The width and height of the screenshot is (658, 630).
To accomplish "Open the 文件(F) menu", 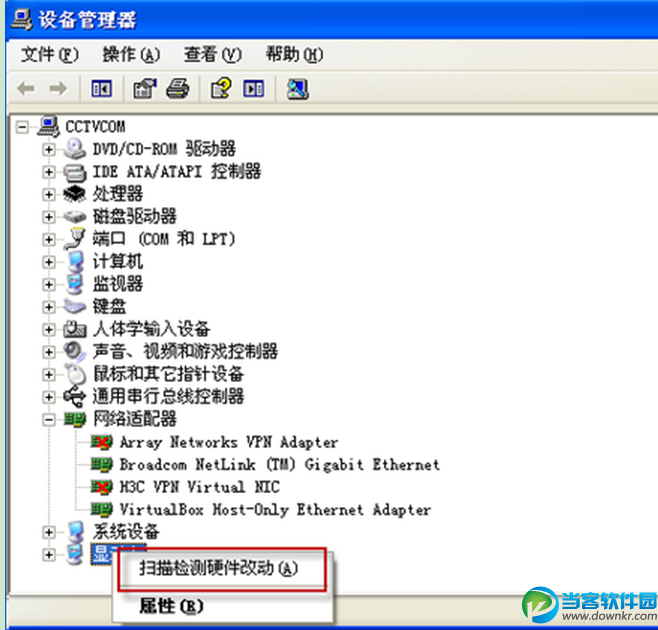I will (50, 55).
